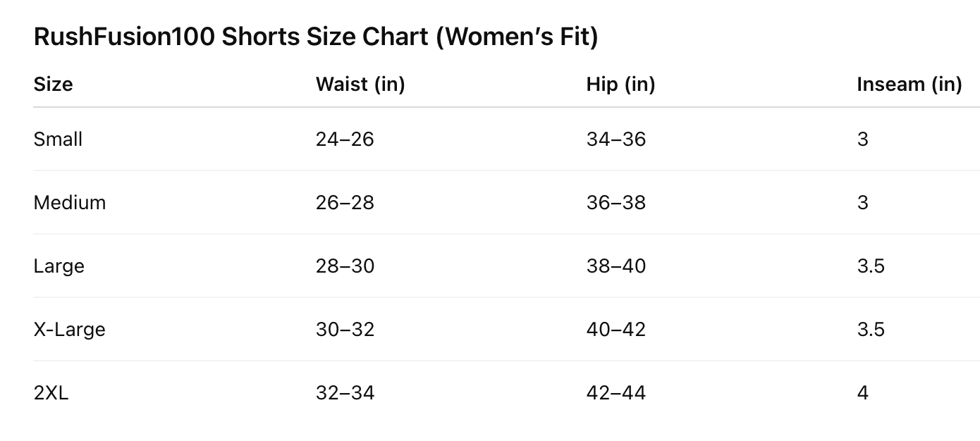Click the 24–26 waist measurement cell

345,139
